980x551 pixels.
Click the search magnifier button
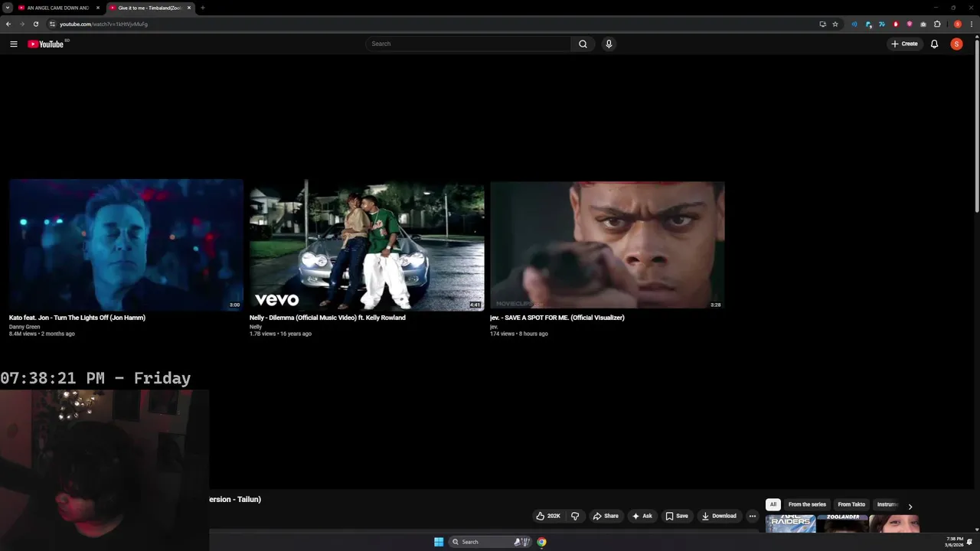[x=583, y=44]
